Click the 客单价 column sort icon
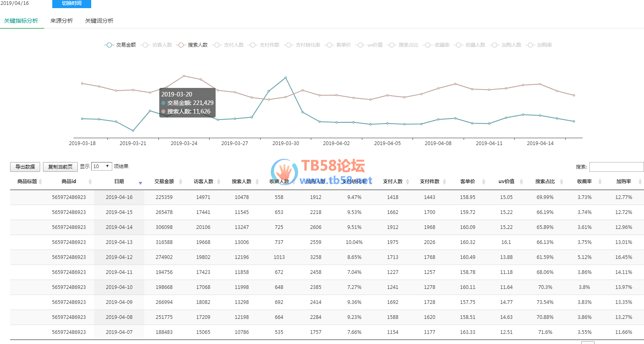Image resolution: width=644 pixels, height=344 pixels. 484,182
